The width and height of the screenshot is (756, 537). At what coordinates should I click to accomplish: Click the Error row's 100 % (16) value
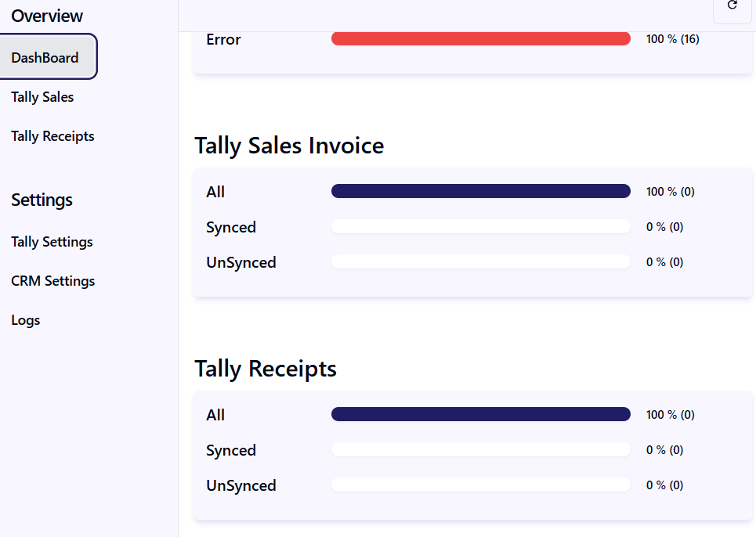click(x=672, y=39)
